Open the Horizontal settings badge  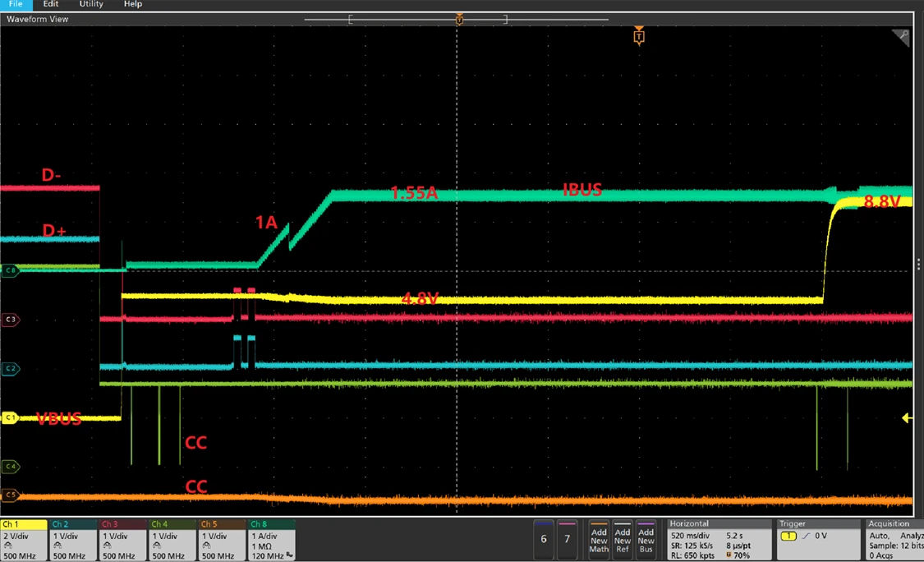[718, 539]
